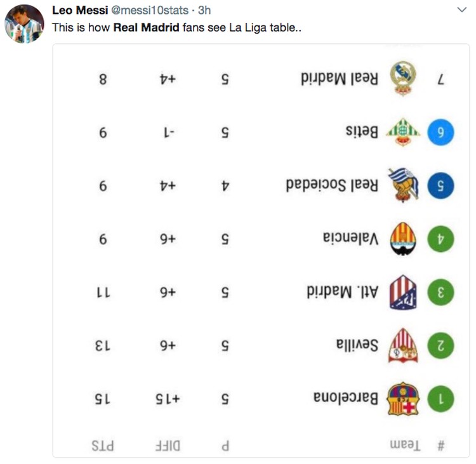Image resolution: width=476 pixels, height=464 pixels.
Task: Click the Barcelona club crest
Action: point(403,399)
